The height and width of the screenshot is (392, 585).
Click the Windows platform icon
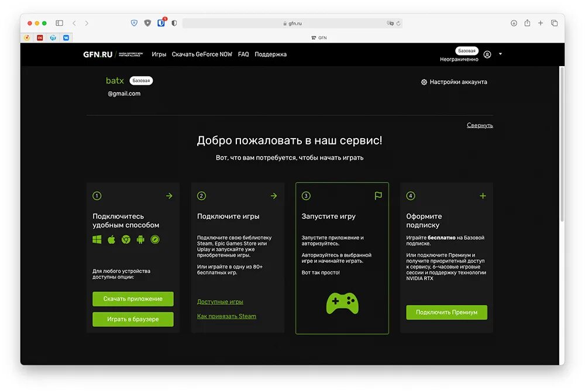coord(97,239)
